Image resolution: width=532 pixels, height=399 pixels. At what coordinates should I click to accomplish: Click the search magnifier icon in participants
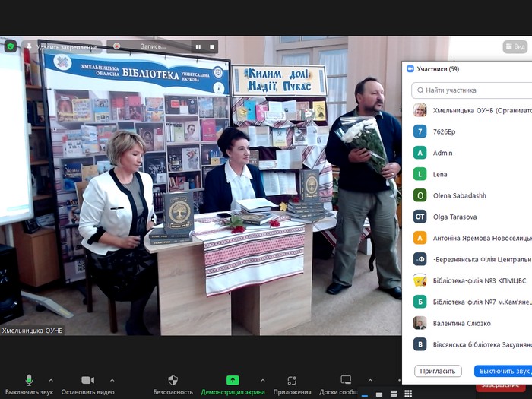point(420,90)
